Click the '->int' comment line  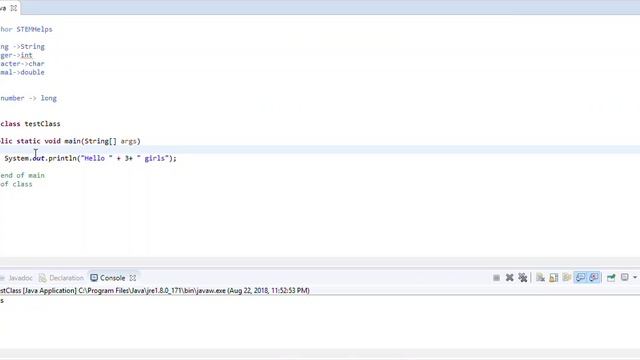pyautogui.click(x=16, y=55)
